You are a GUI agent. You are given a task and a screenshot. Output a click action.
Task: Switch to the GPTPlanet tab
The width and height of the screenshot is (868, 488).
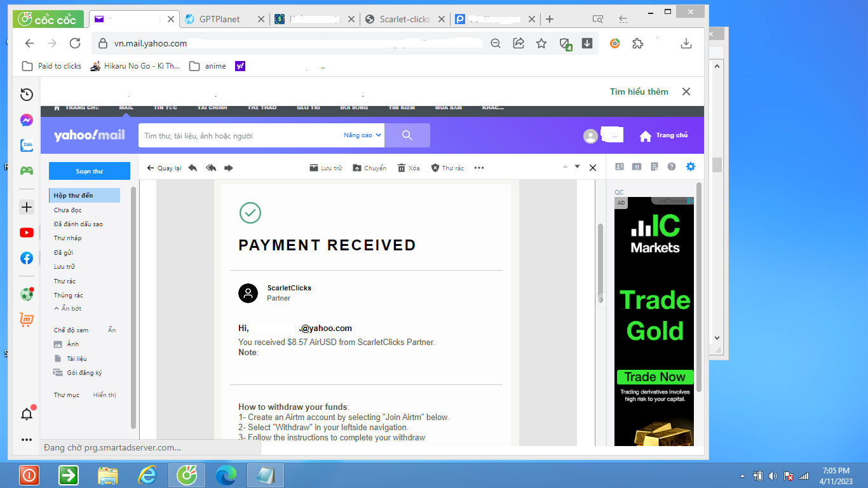point(225,19)
